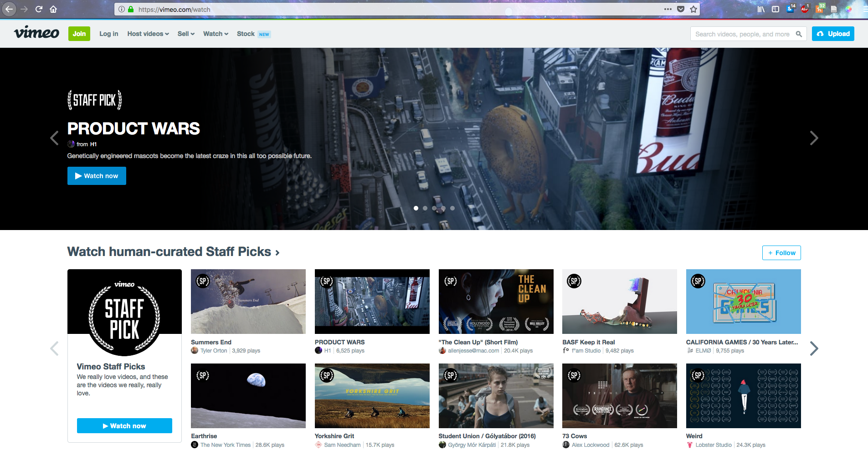The image size is (868, 466).
Task: Open Adblock extension icon in toolbar
Action: click(x=805, y=9)
